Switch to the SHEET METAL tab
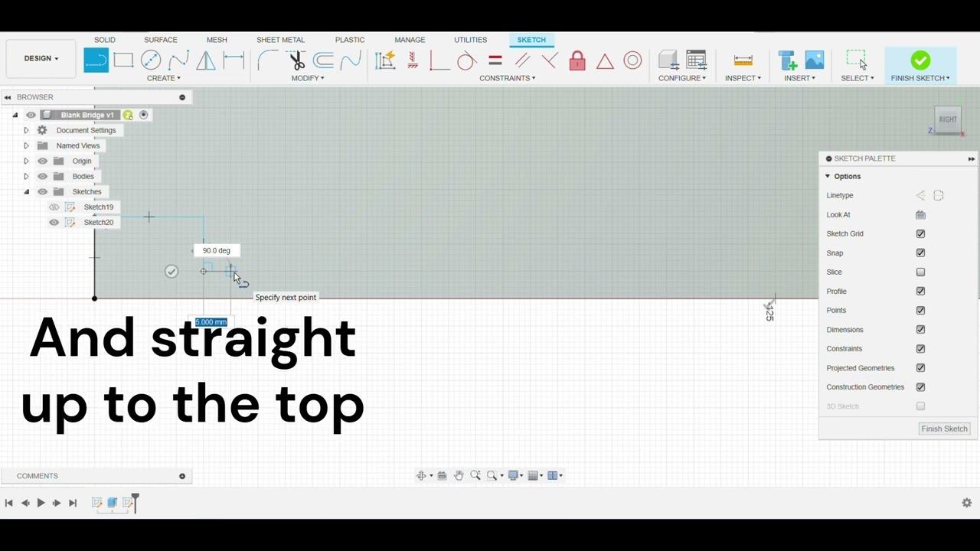 (280, 40)
